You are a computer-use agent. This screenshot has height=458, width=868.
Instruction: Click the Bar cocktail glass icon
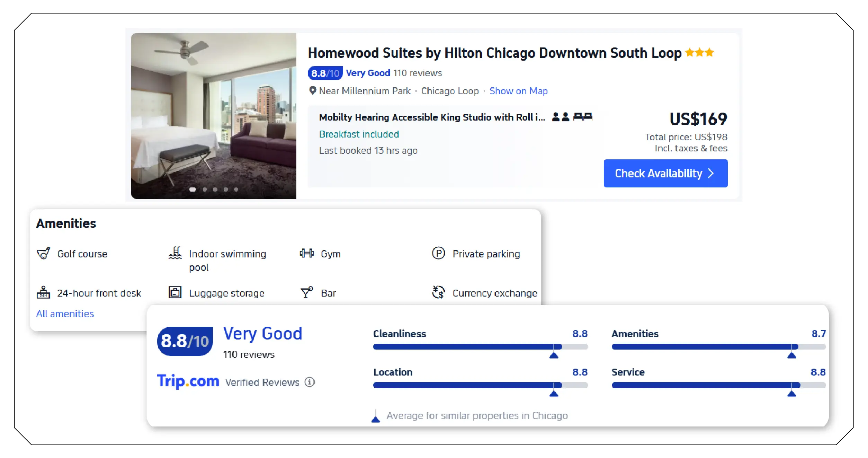pos(307,293)
